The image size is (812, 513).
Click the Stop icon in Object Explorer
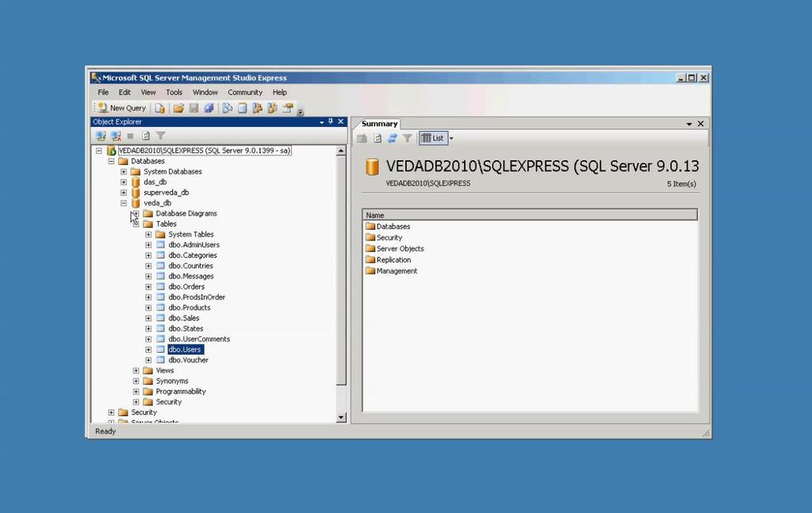coord(131,136)
